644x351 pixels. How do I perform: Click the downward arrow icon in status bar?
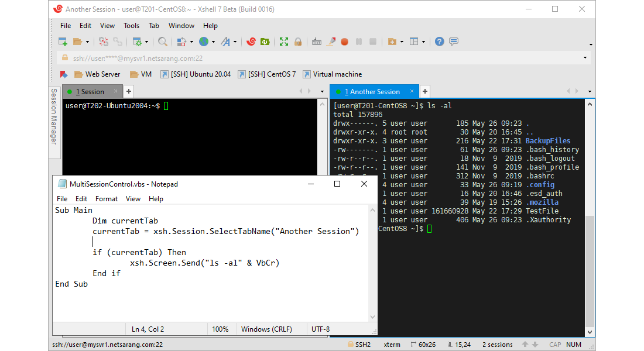pos(535,345)
